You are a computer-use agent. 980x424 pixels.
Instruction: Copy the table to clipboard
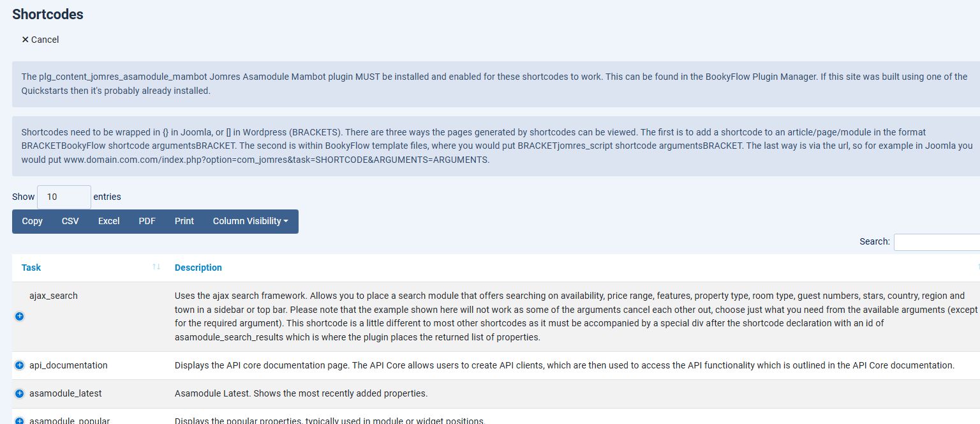click(32, 221)
